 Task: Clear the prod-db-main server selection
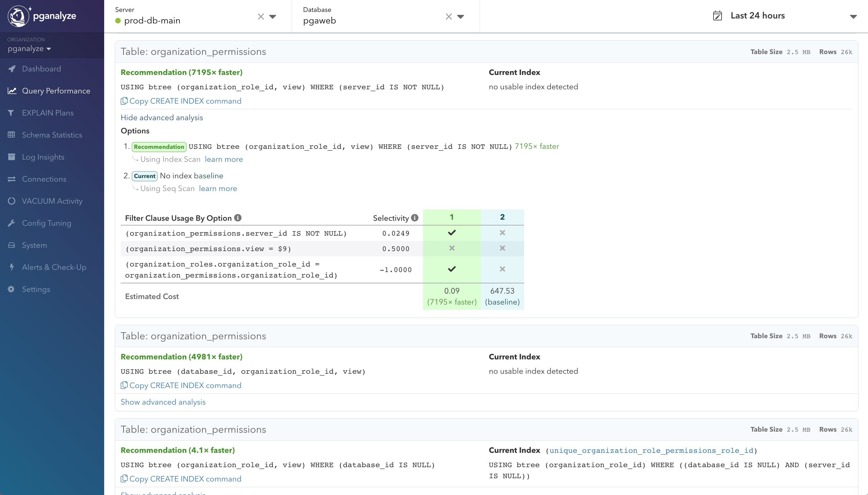[261, 17]
